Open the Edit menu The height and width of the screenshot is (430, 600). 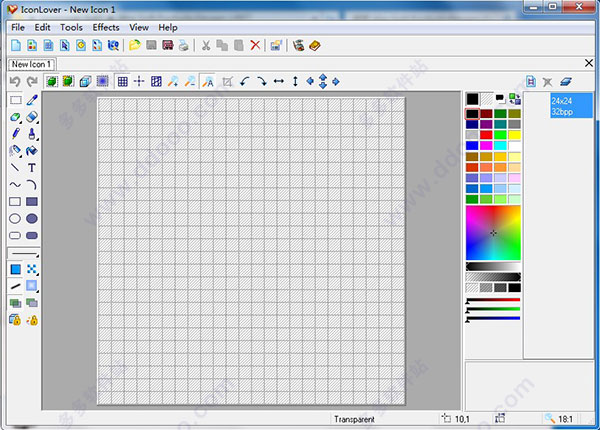click(x=42, y=28)
